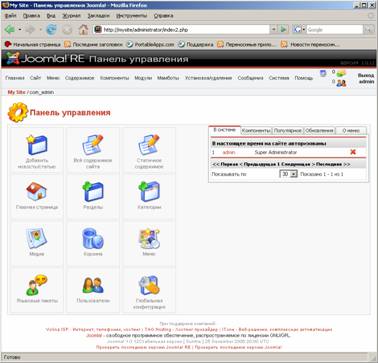Open the Поддержка bookmark
The height and width of the screenshot is (363, 378).
[195, 44]
